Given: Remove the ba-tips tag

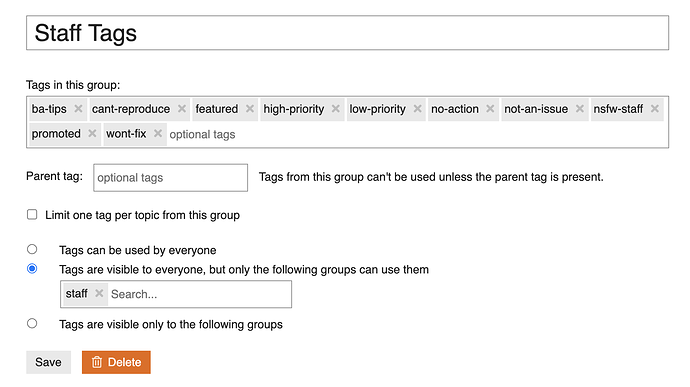Looking at the screenshot, I should (78, 109).
